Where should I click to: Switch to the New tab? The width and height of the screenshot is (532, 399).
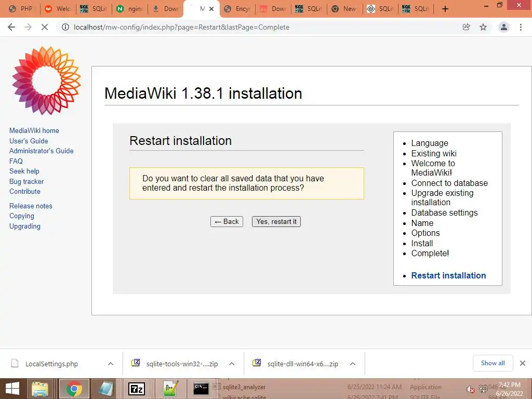pyautogui.click(x=344, y=9)
